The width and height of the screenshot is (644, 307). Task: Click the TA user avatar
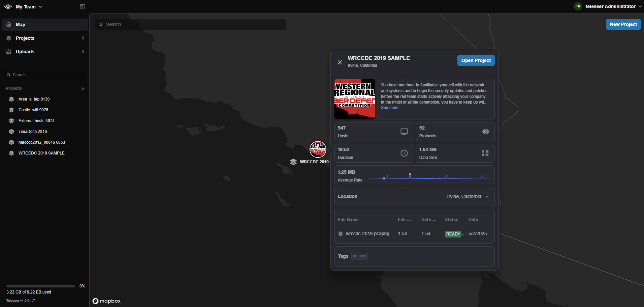[578, 6]
